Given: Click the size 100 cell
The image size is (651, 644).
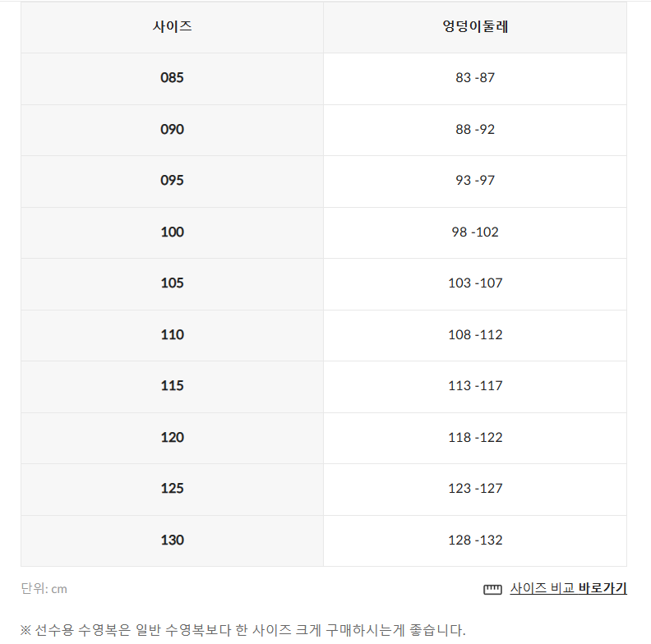Looking at the screenshot, I should [173, 232].
